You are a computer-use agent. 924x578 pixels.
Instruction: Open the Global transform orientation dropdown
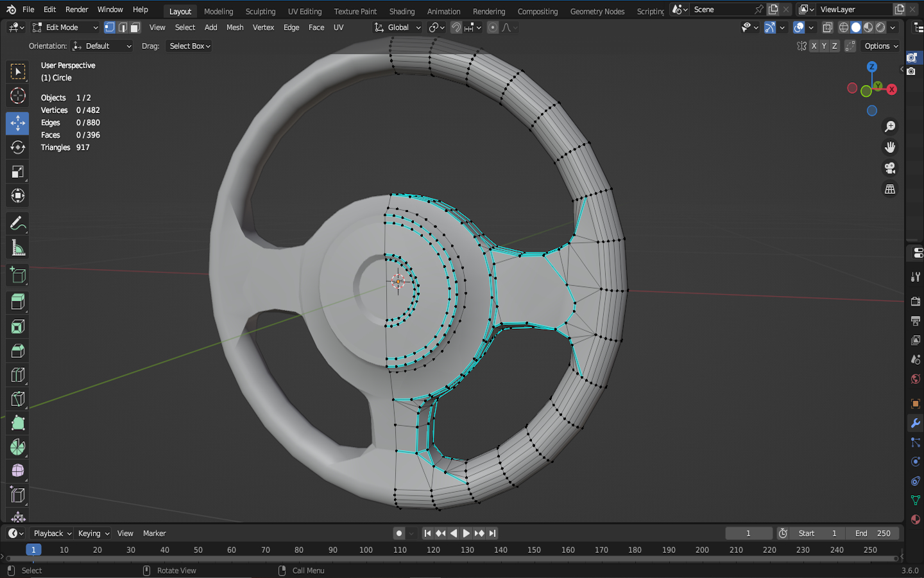[x=398, y=28]
